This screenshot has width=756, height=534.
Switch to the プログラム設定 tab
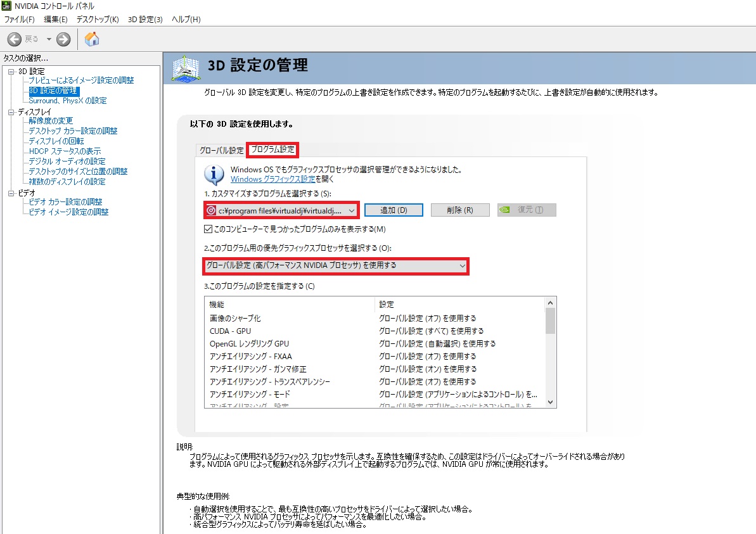272,149
